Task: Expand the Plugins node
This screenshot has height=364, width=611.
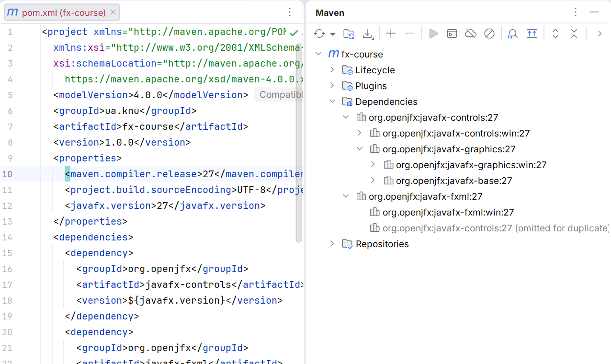Action: coord(332,86)
